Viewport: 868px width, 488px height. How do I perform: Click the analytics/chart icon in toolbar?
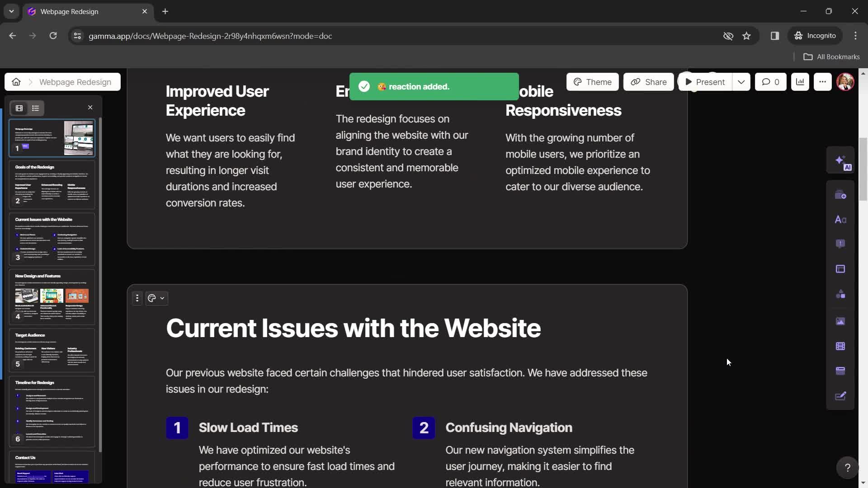click(x=800, y=81)
